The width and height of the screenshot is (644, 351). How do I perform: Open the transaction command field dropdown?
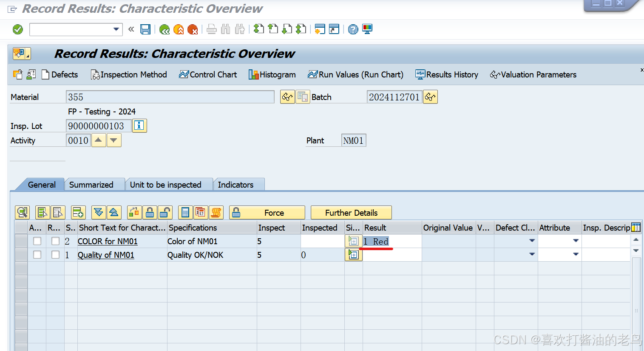click(x=116, y=29)
